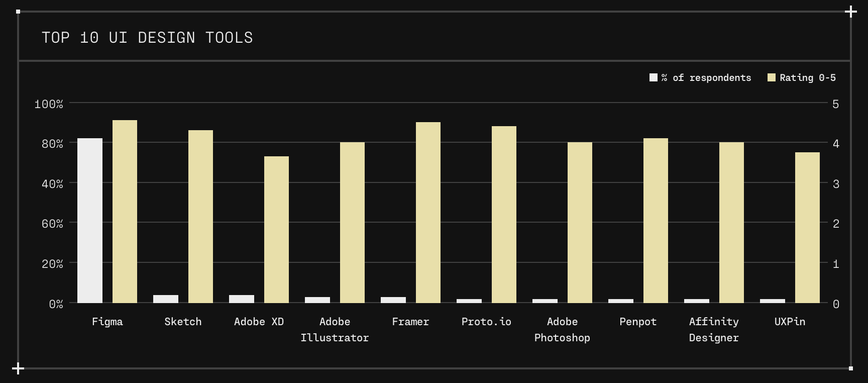Select Figma's white respondents bar

90,221
